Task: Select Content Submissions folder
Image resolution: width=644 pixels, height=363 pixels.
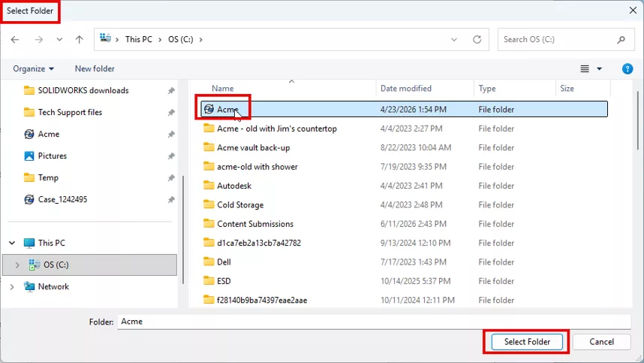Action: coord(255,224)
